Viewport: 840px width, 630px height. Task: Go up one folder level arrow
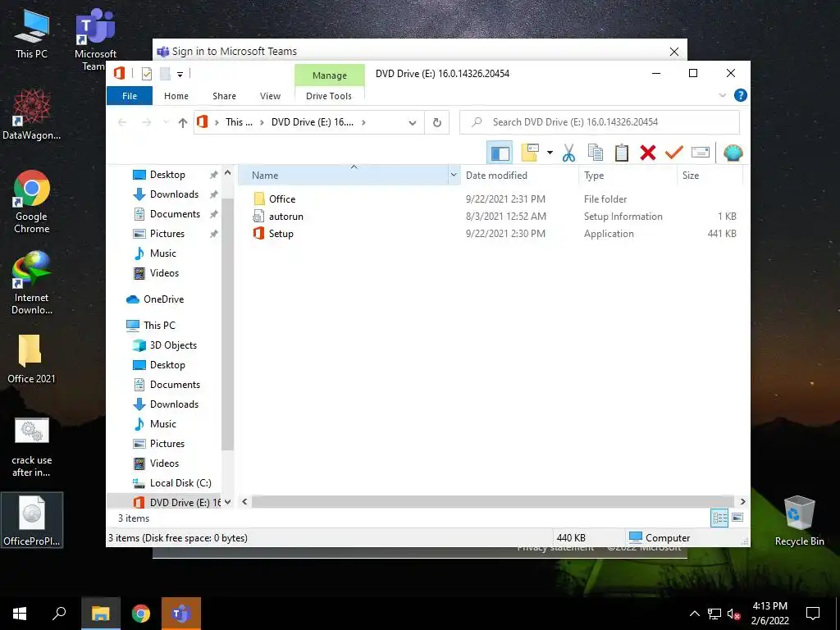click(x=183, y=123)
